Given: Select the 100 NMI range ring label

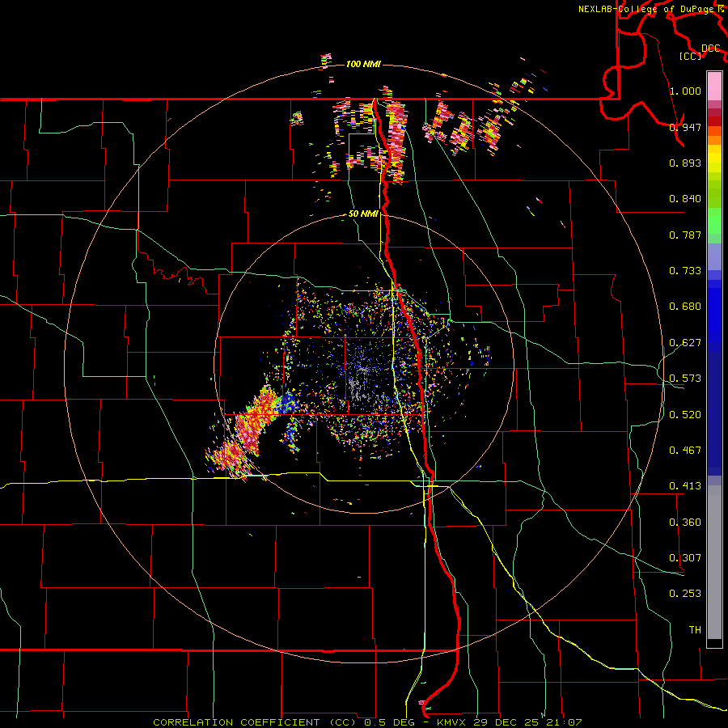Looking at the screenshot, I should 363,64.
